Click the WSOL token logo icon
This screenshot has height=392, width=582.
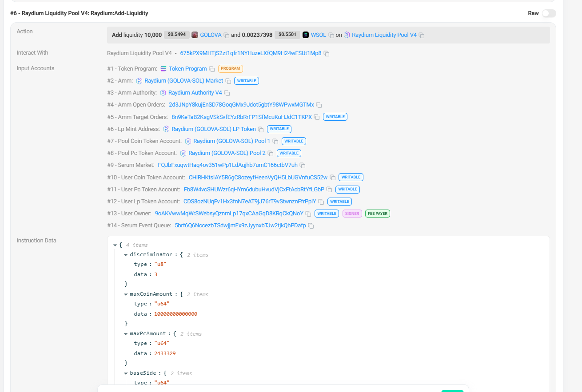click(x=306, y=35)
